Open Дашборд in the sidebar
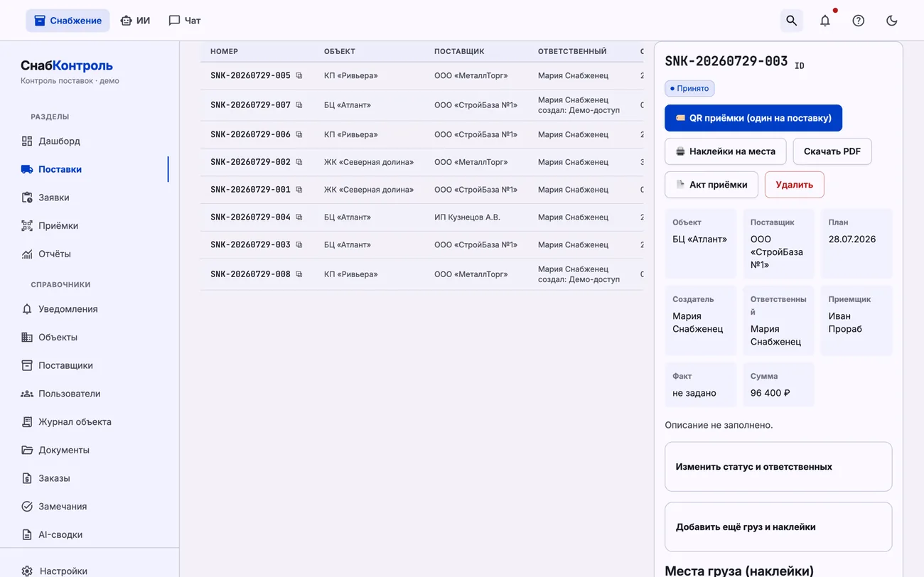 point(59,141)
